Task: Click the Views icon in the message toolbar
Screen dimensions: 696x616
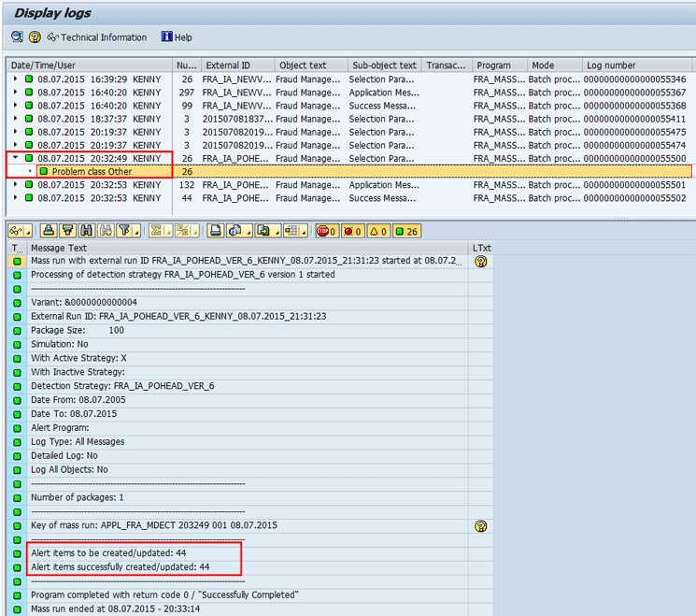Action: 235,231
